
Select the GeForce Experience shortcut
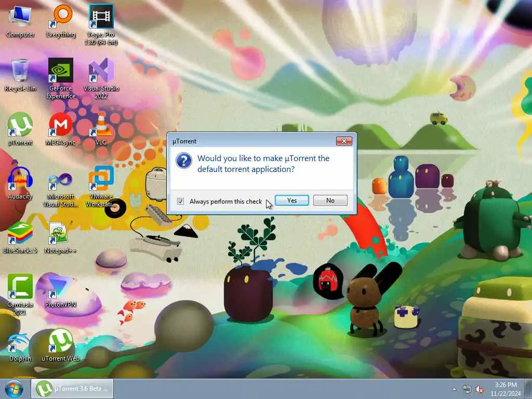(x=61, y=79)
